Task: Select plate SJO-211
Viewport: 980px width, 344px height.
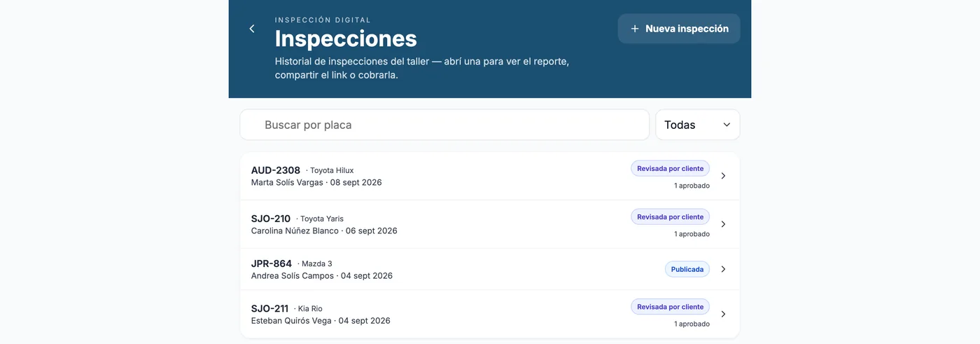Action: [270, 308]
